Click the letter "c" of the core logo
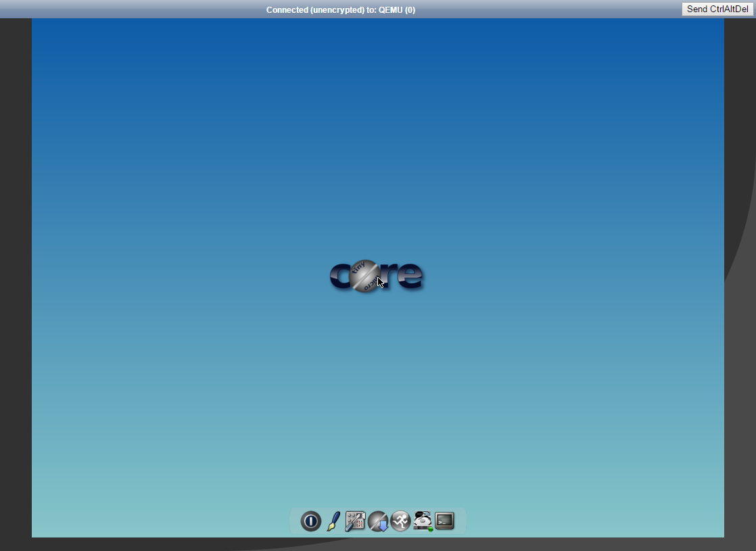The image size is (756, 551). pos(340,277)
